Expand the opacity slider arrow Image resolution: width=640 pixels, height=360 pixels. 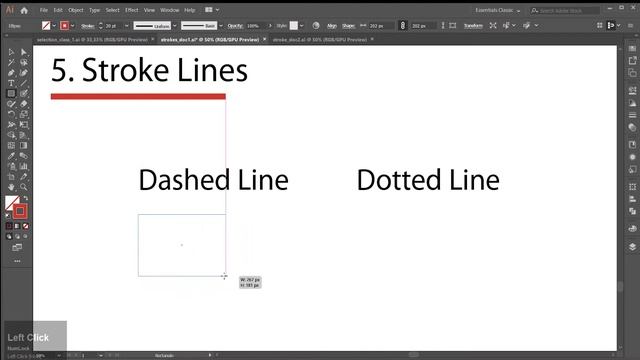tap(270, 26)
